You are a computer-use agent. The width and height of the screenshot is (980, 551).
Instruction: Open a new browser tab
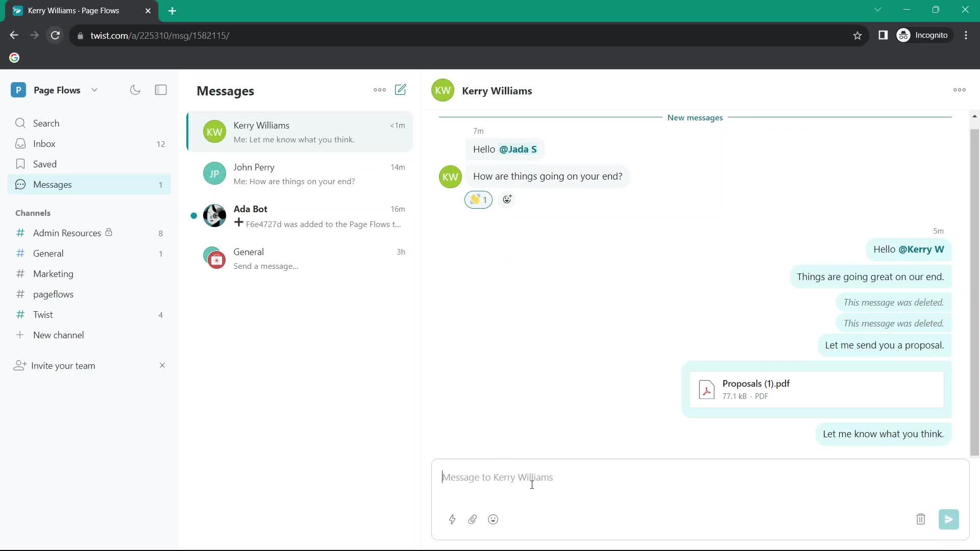point(173,11)
